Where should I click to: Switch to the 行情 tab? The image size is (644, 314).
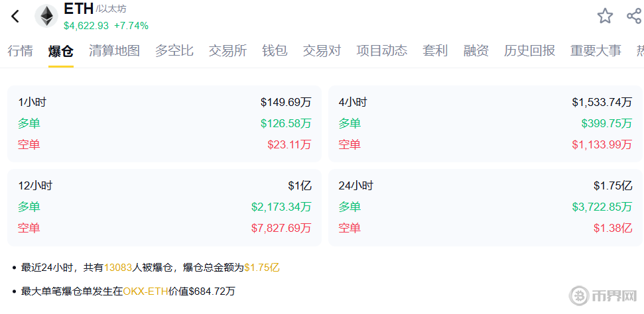coord(20,50)
